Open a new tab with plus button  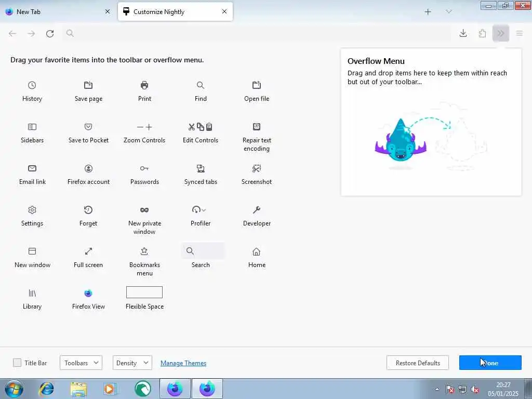coord(428,12)
